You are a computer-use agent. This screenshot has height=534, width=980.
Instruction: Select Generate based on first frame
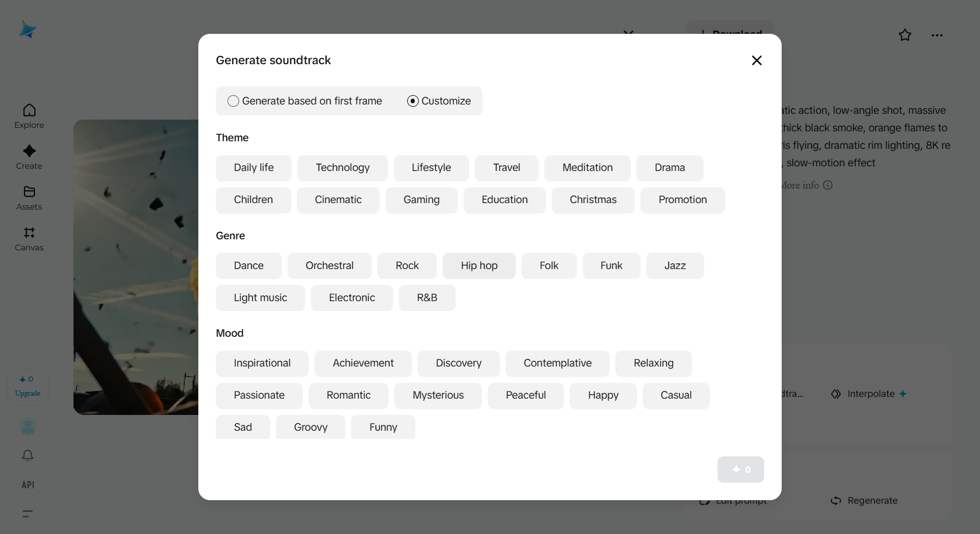233,101
